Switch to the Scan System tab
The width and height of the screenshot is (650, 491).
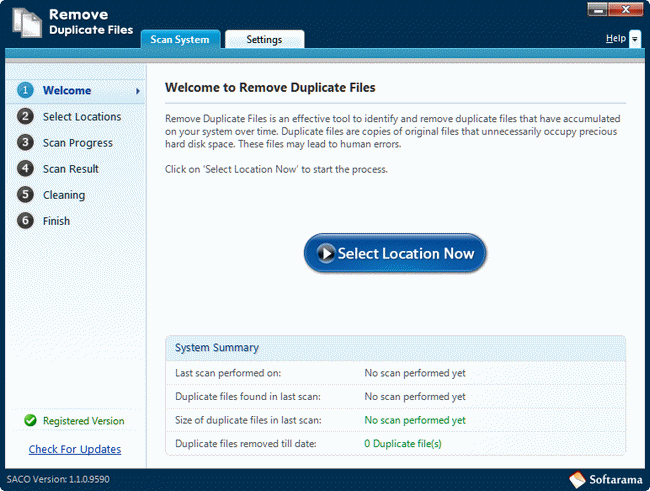180,39
